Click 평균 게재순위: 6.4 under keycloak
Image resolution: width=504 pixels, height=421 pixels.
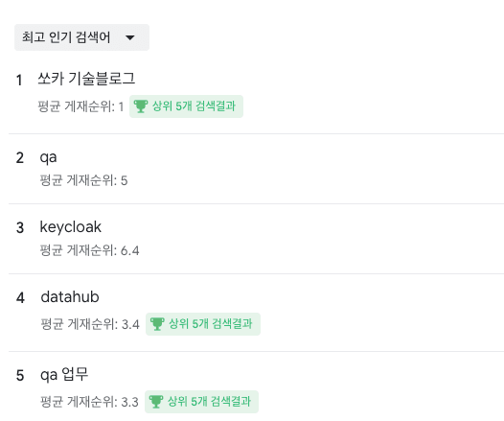(x=89, y=250)
